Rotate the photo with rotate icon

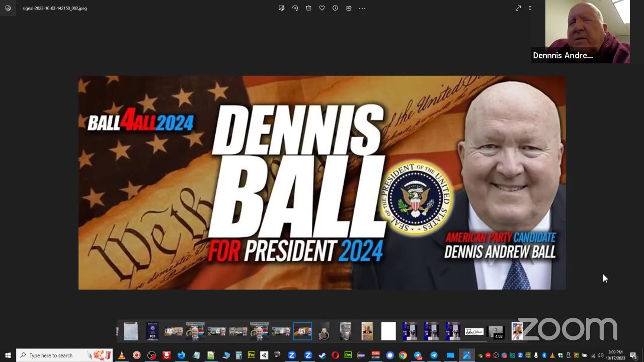pos(295,8)
